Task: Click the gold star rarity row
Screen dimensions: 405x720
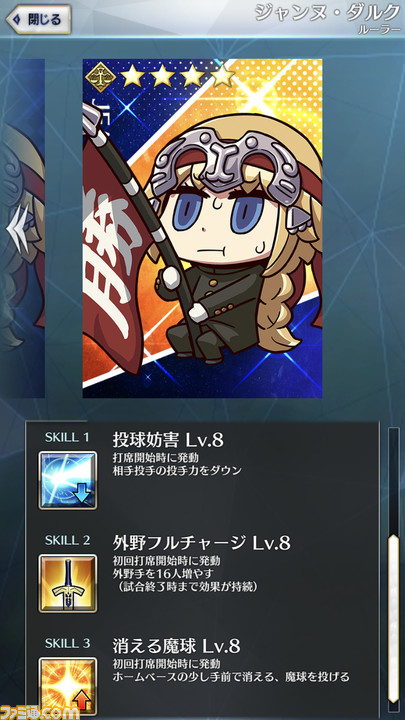Action: pyautogui.click(x=177, y=76)
